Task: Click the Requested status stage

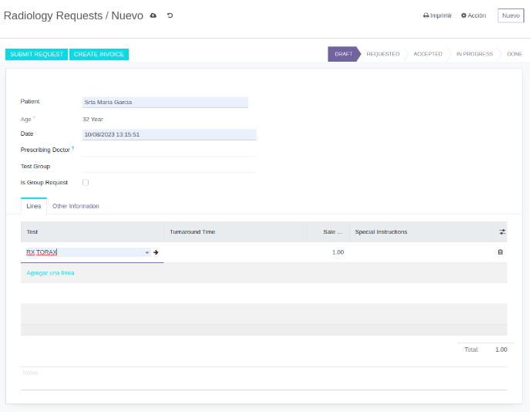Action: pyautogui.click(x=382, y=54)
